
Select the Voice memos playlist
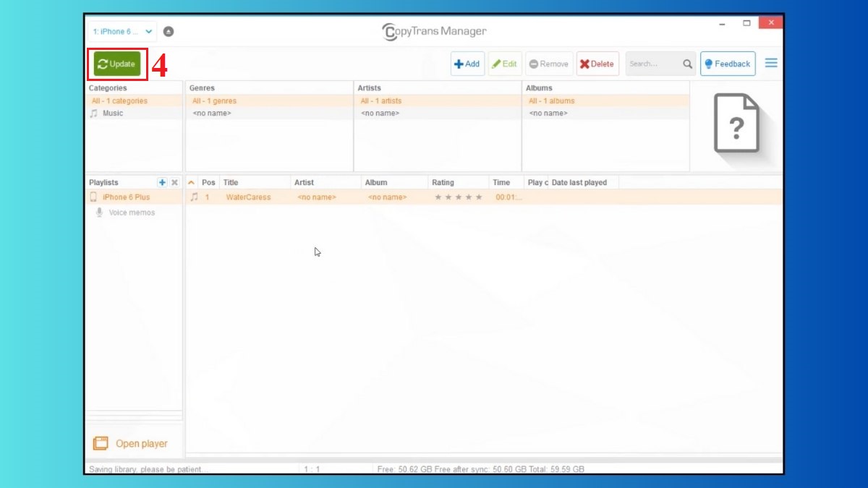point(134,213)
